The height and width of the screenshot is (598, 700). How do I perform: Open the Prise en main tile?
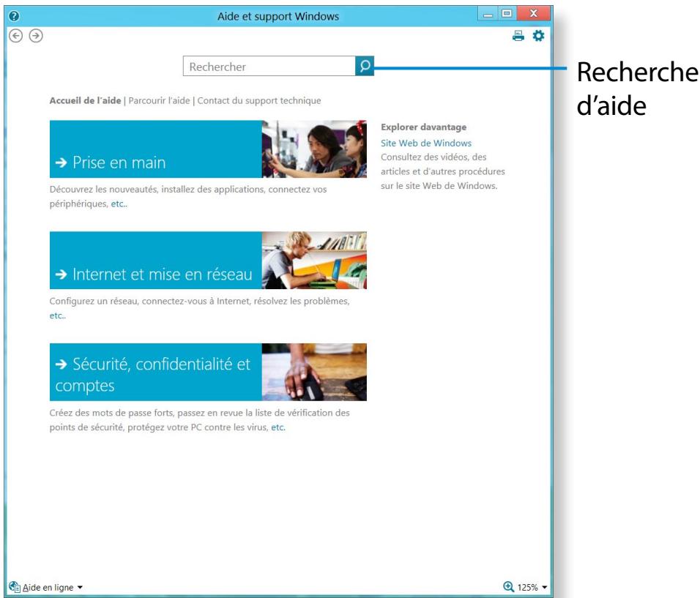click(x=155, y=149)
